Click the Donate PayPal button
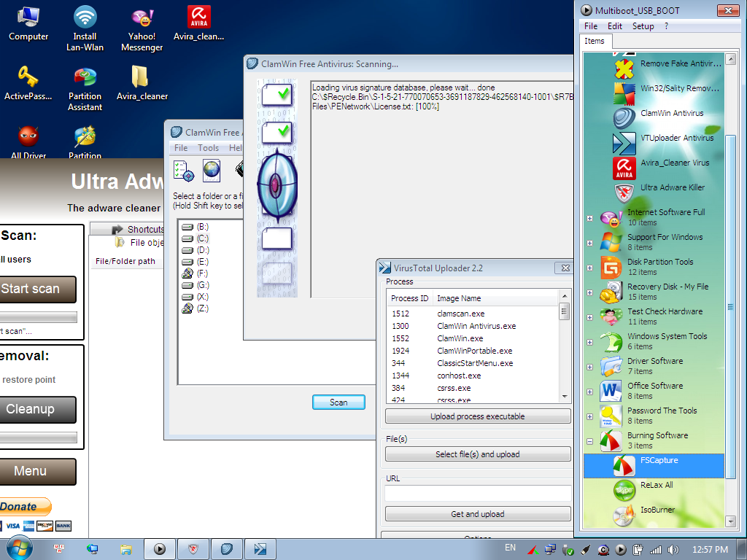 24,507
